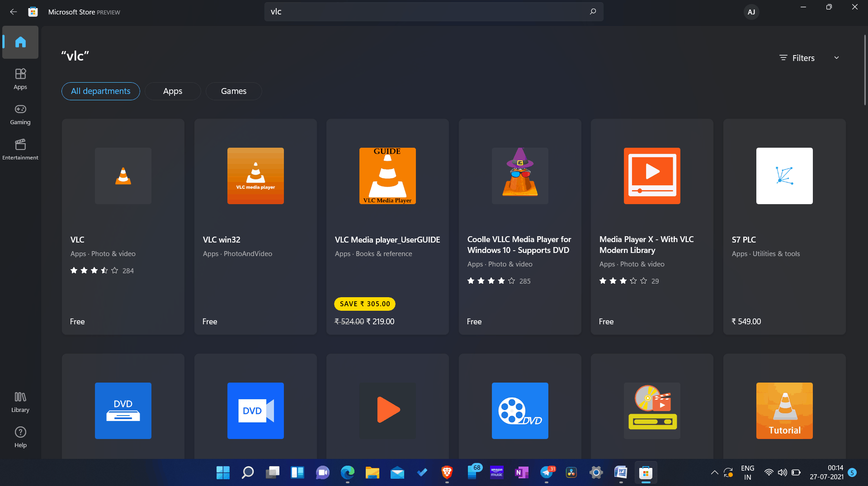Open the orange play triangle app icon
868x486 pixels.
click(387, 411)
